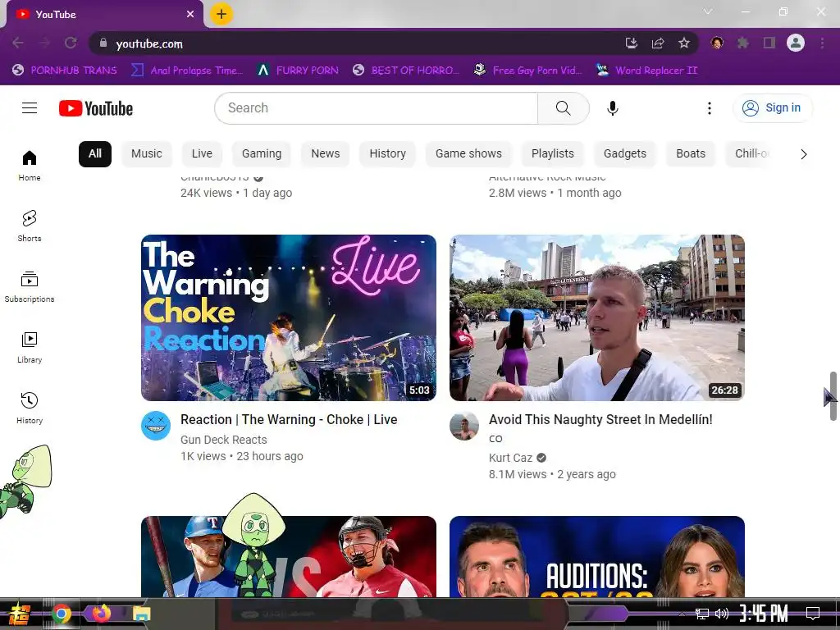Open Medellín street video thumbnail
Screen dimensions: 840x630
point(597,317)
